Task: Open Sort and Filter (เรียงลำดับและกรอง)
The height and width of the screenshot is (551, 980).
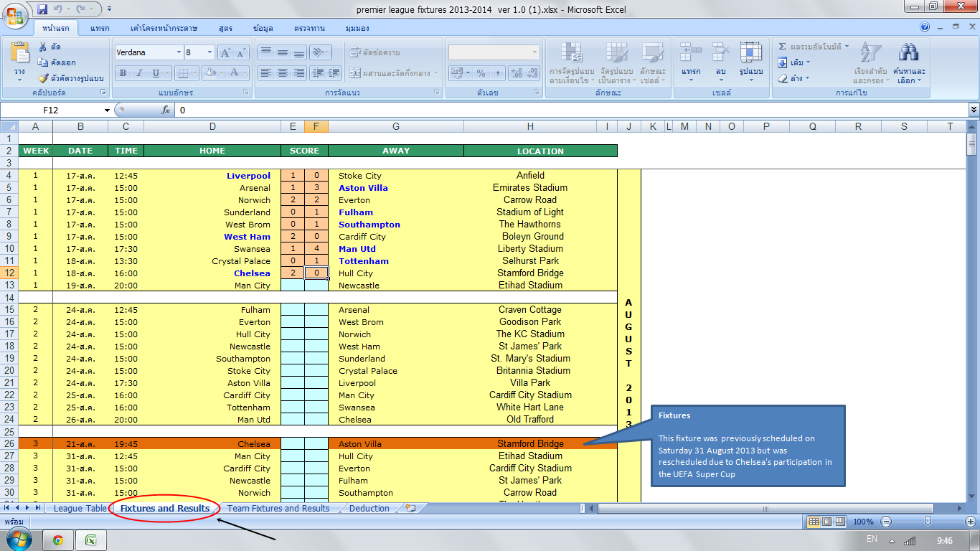Action: coord(870,62)
